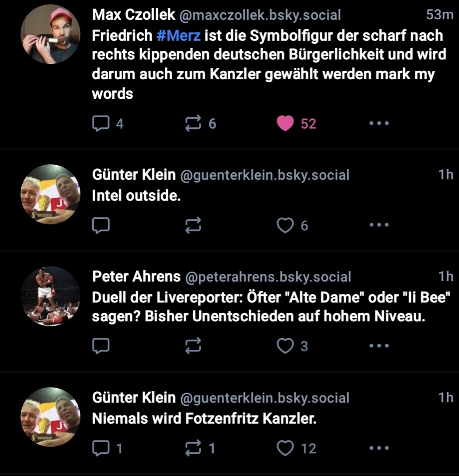Like Peter Ahrens' Livereporter post
459x476 pixels.
285,346
